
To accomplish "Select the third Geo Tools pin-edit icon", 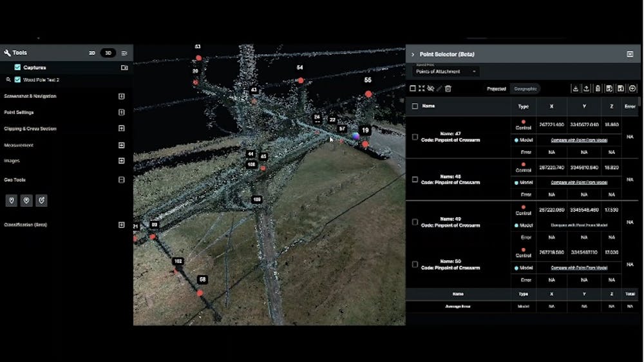I will 41,200.
